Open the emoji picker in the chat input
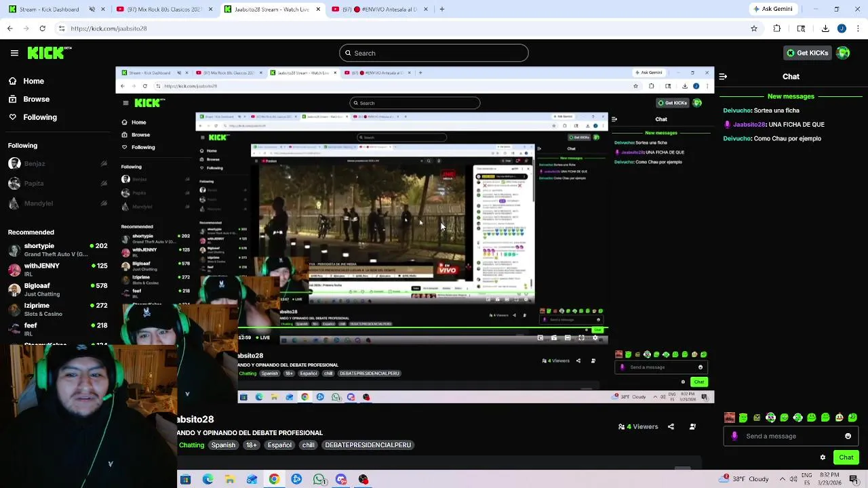Image resolution: width=868 pixels, height=488 pixels. point(848,436)
